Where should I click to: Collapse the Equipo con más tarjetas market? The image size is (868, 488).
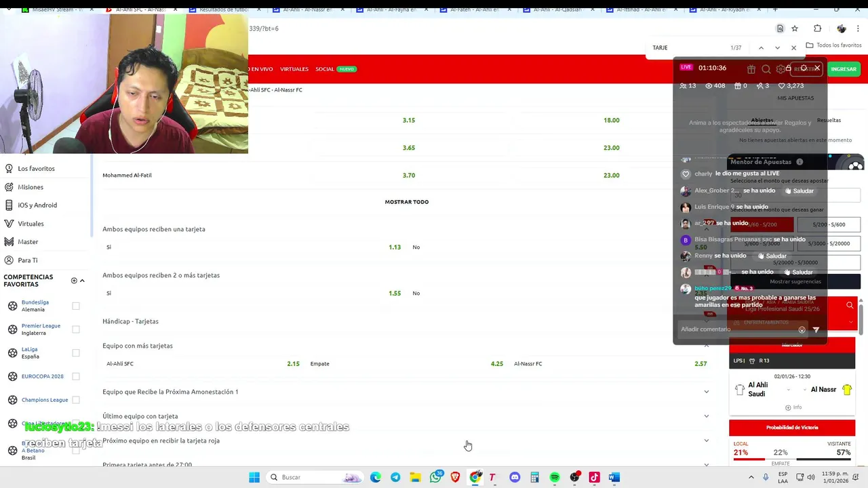coord(707,346)
